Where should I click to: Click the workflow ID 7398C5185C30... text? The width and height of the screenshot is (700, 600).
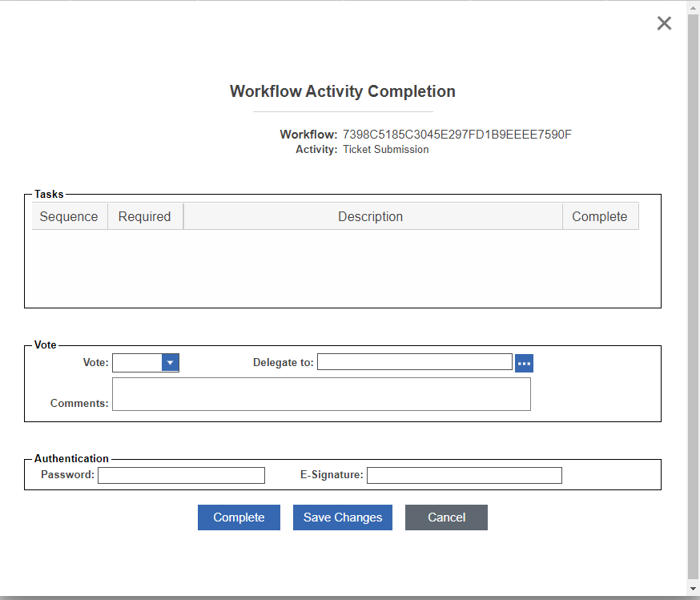click(457, 135)
